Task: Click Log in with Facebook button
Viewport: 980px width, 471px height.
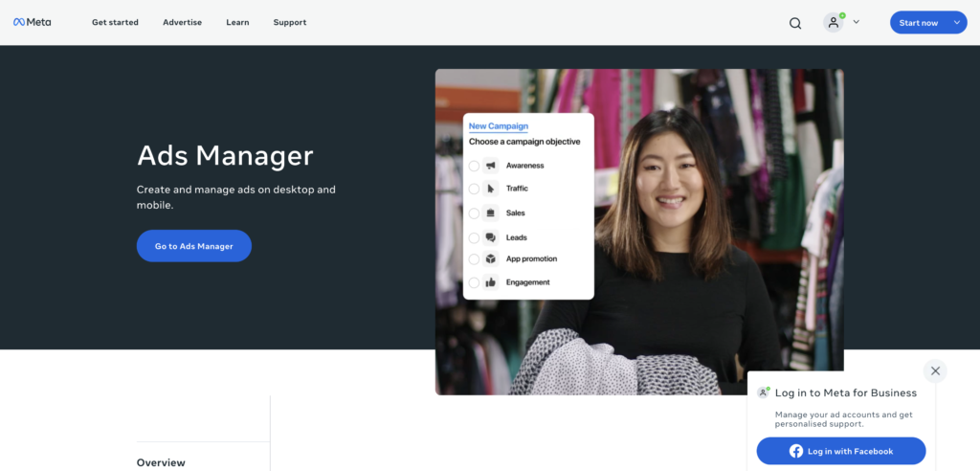Action: [840, 451]
